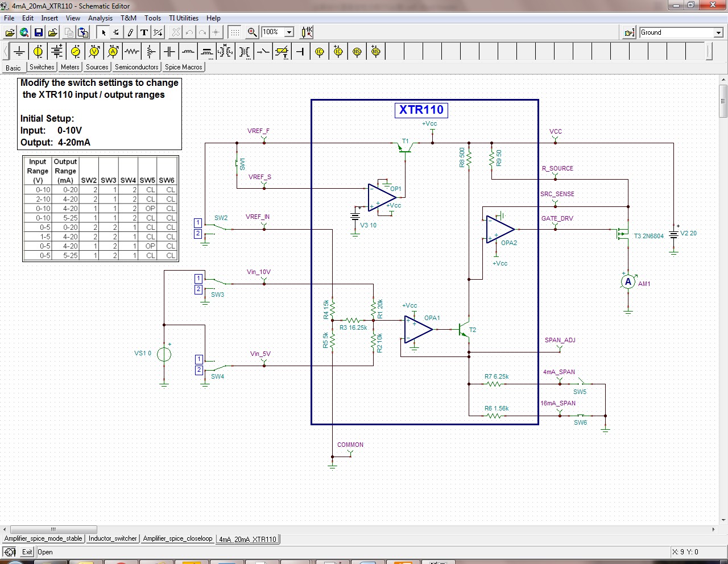Switch to the Spice Macros component tab

[184, 67]
